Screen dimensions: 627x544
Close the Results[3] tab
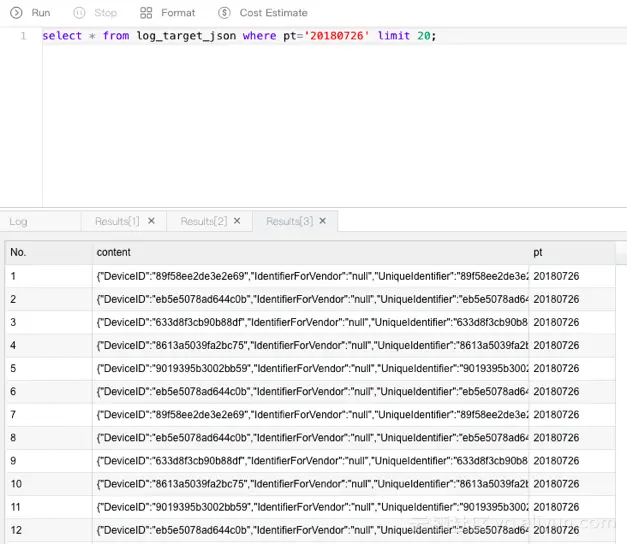tap(323, 221)
